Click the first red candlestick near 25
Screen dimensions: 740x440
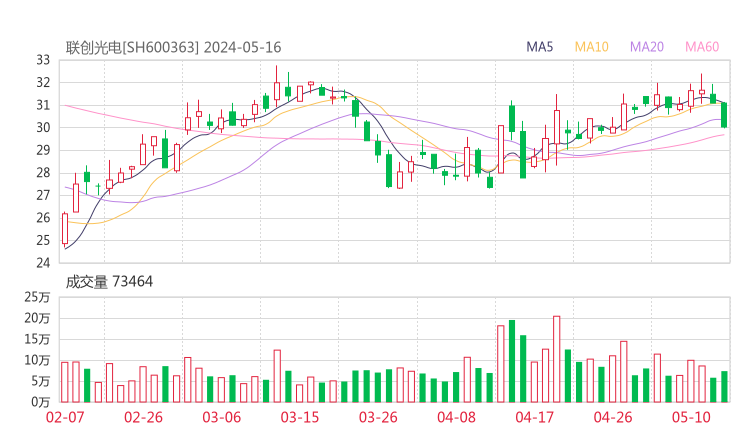[x=65, y=228]
